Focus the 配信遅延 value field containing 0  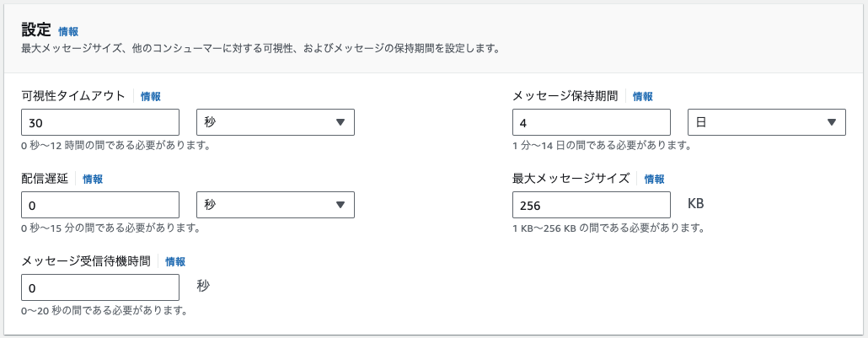(x=100, y=205)
